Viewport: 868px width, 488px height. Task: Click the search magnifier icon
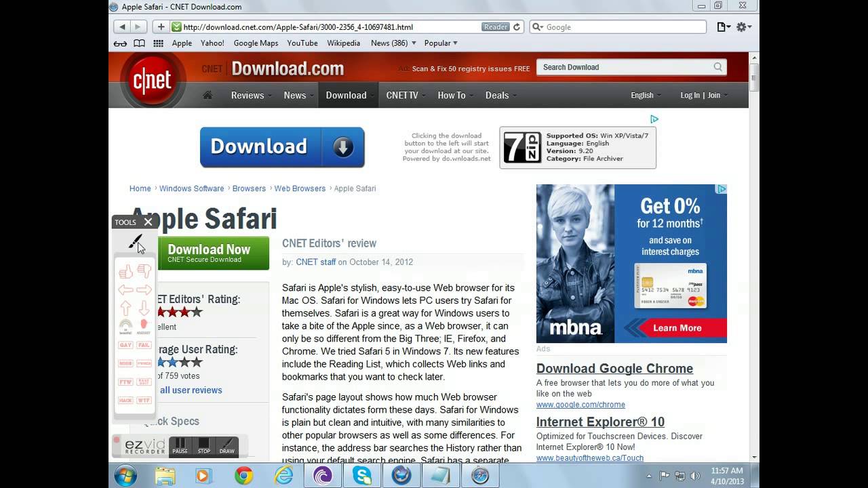(718, 67)
